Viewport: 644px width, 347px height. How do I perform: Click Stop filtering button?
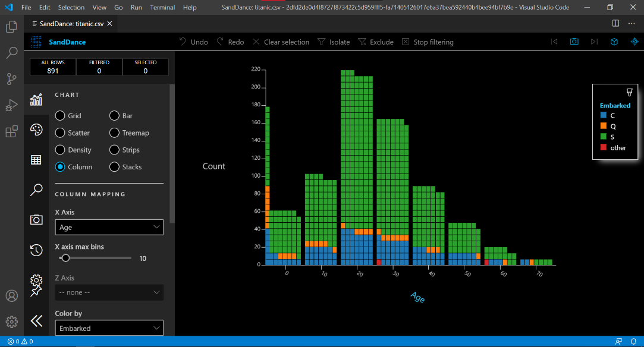[428, 42]
